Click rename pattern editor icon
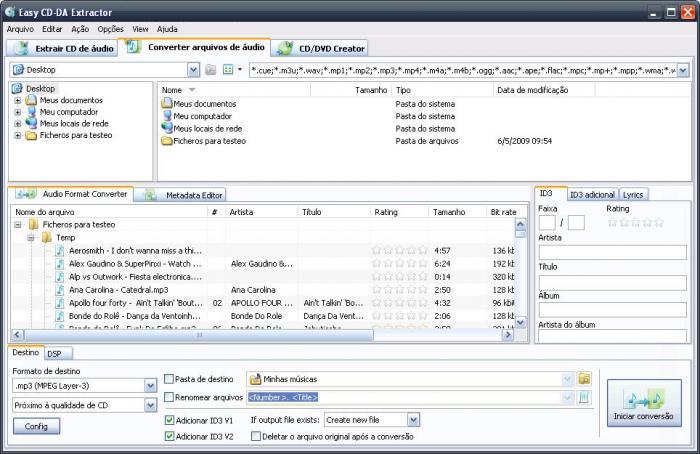 coord(584,397)
